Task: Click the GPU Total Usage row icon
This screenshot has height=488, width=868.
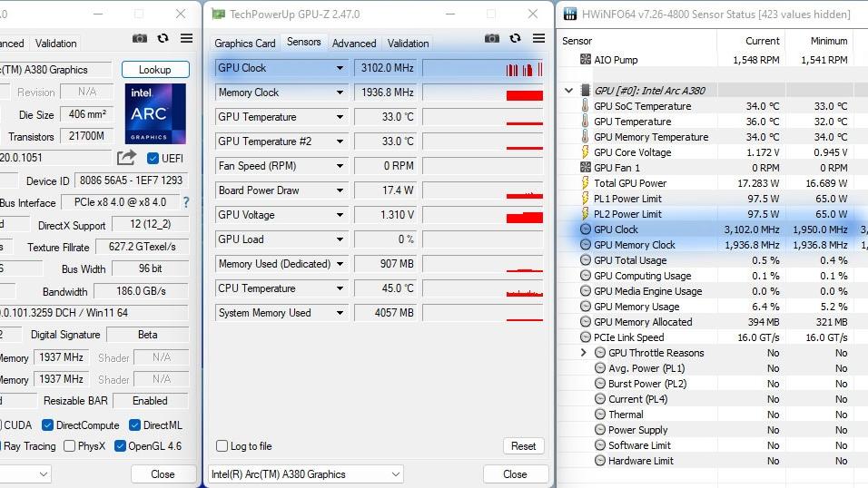Action: pos(585,260)
